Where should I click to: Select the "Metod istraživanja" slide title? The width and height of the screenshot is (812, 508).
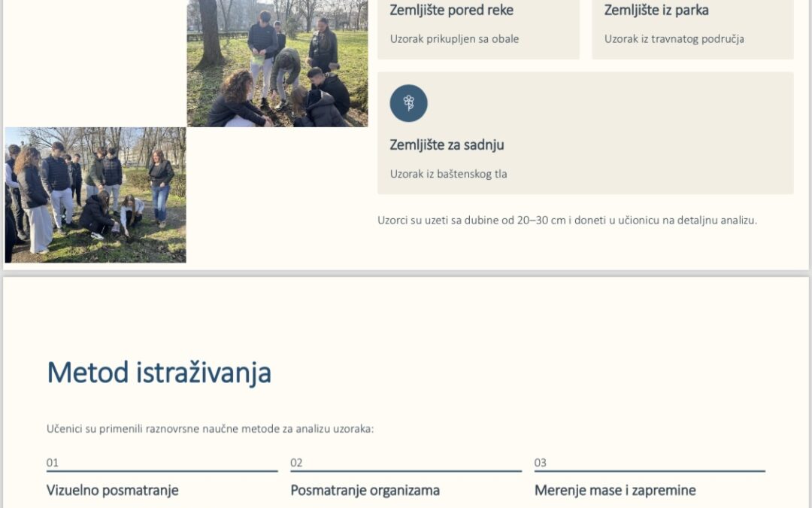click(159, 373)
